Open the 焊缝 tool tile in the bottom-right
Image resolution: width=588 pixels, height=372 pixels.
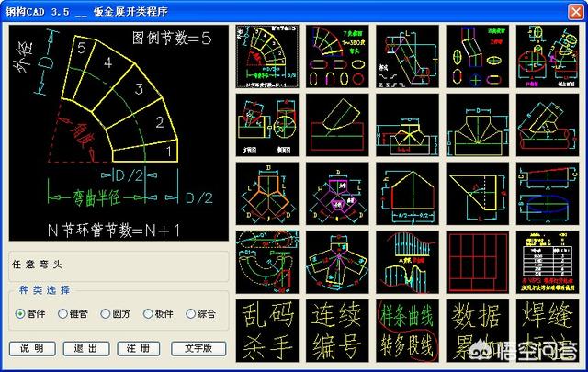(x=548, y=331)
